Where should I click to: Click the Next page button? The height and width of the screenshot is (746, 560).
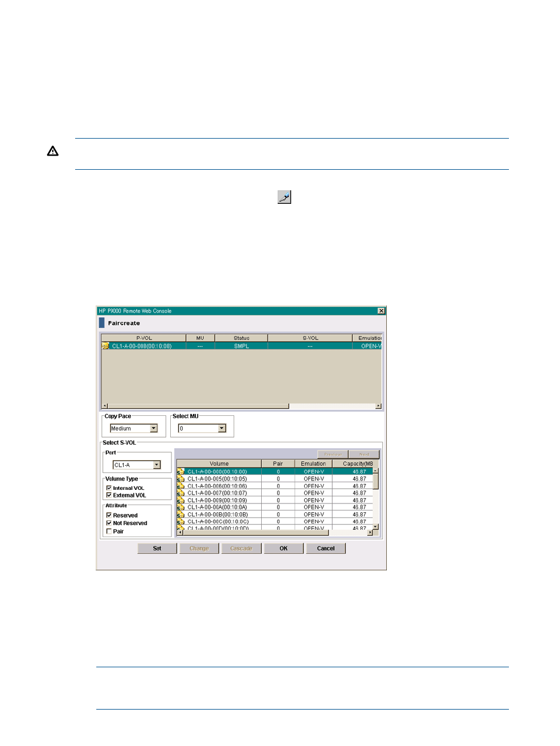pos(364,454)
